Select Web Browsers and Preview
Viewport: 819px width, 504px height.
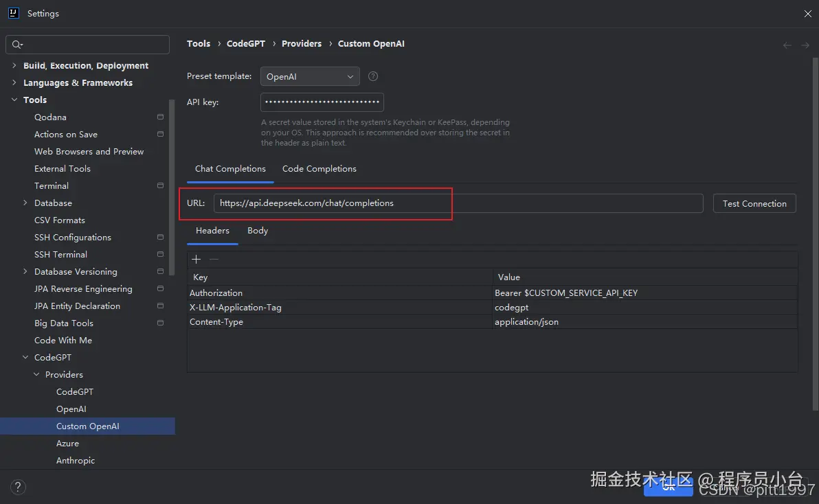coord(89,151)
